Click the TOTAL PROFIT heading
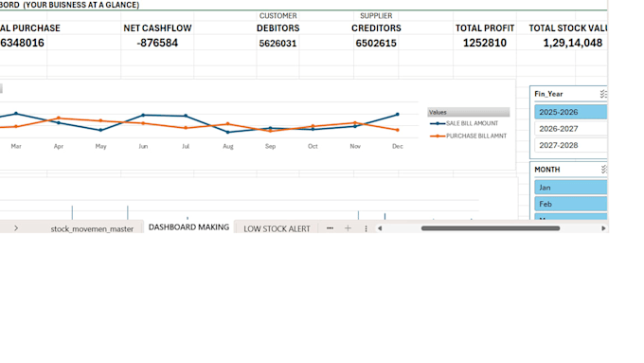Screen dimensions: 644x363 point(485,27)
